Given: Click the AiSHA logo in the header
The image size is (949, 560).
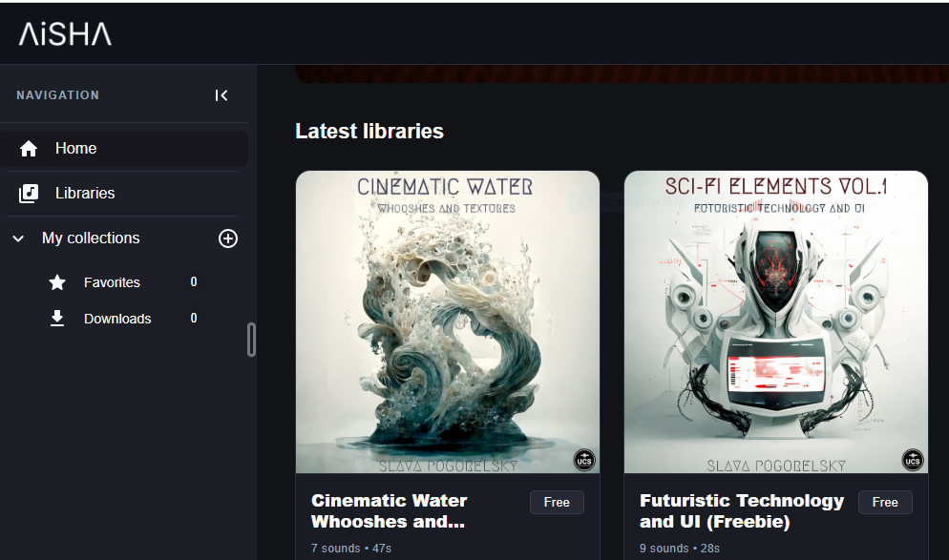Looking at the screenshot, I should (65, 34).
